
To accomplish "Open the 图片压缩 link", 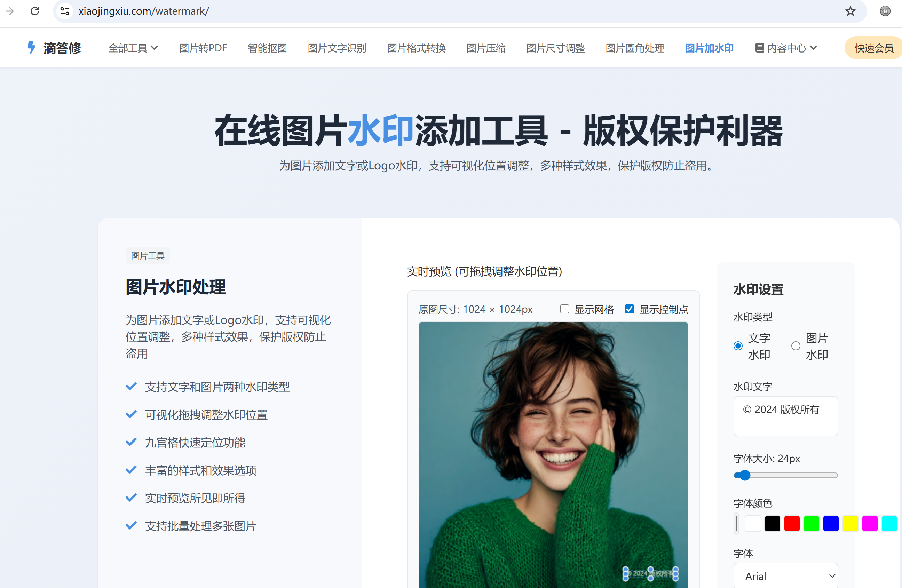I will click(x=485, y=48).
